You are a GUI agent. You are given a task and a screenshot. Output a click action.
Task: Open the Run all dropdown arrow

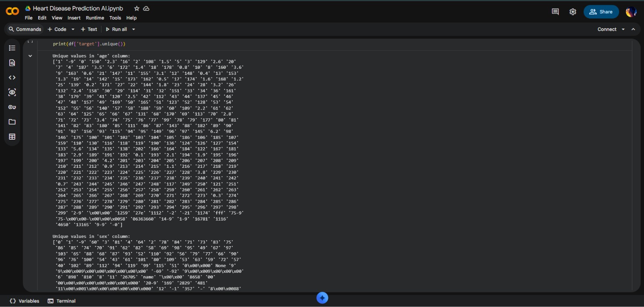click(x=134, y=29)
